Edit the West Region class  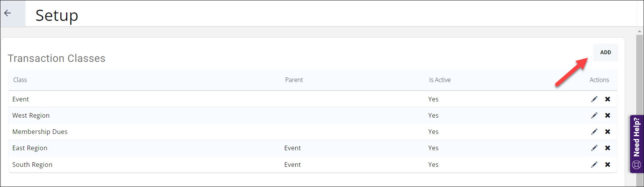tap(594, 115)
